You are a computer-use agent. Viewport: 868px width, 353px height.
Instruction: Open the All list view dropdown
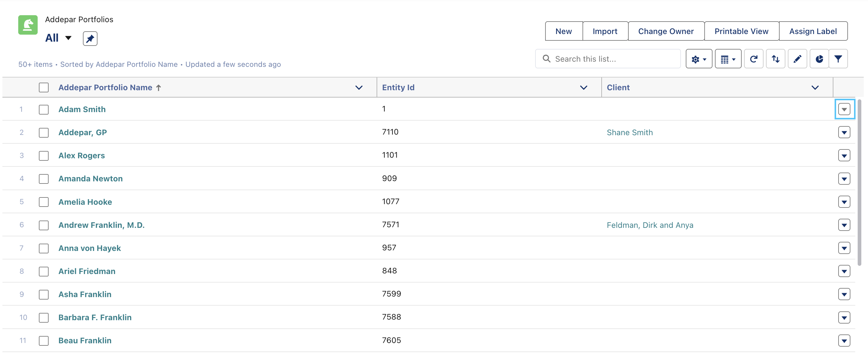pyautogui.click(x=68, y=38)
